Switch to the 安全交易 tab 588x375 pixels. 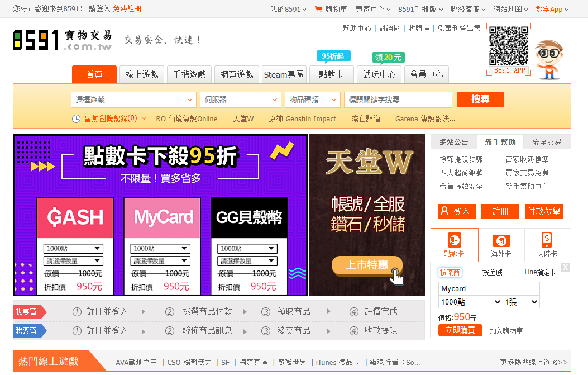547,143
